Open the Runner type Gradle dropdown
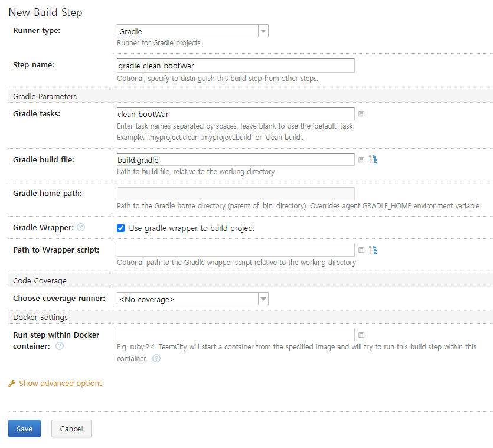 pos(192,31)
